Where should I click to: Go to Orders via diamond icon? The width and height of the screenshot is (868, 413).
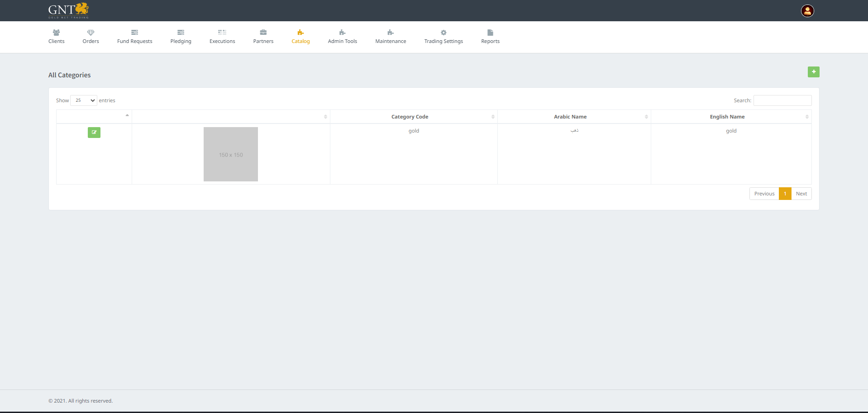coord(91,33)
